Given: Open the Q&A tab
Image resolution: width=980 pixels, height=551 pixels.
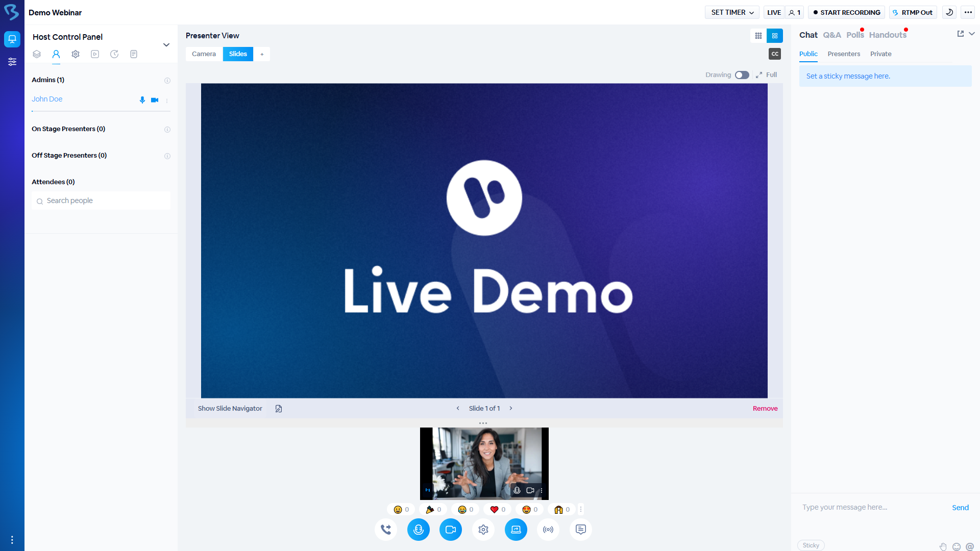Looking at the screenshot, I should pyautogui.click(x=832, y=35).
